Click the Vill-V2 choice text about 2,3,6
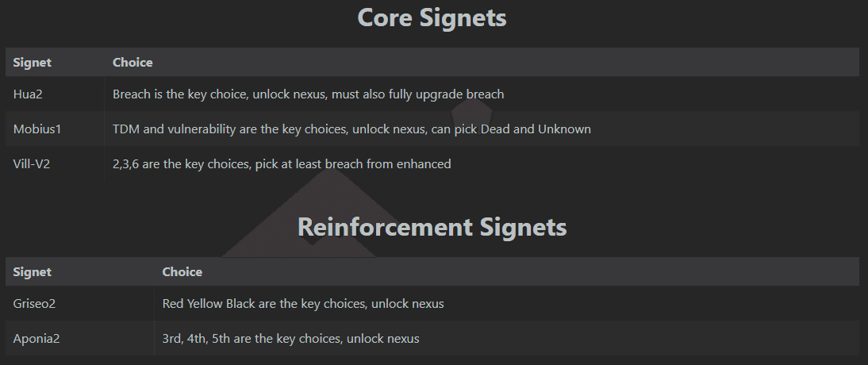The height and width of the screenshot is (365, 868). pyautogui.click(x=282, y=164)
